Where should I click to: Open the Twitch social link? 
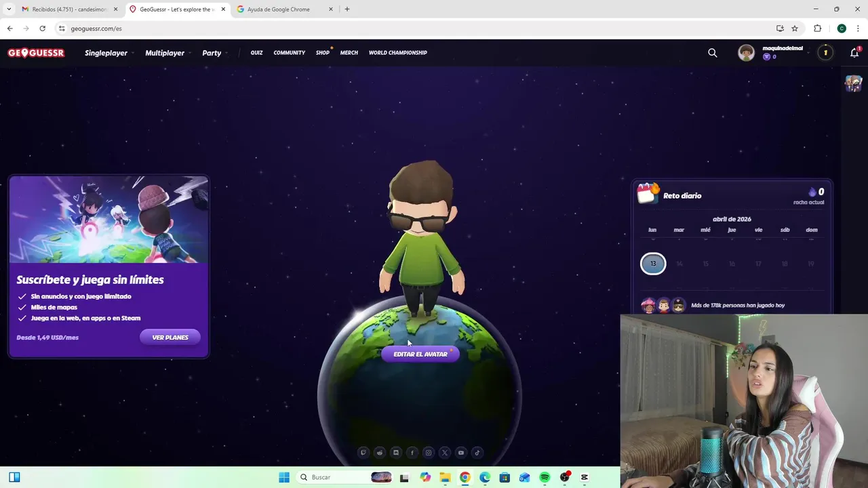[x=363, y=453]
